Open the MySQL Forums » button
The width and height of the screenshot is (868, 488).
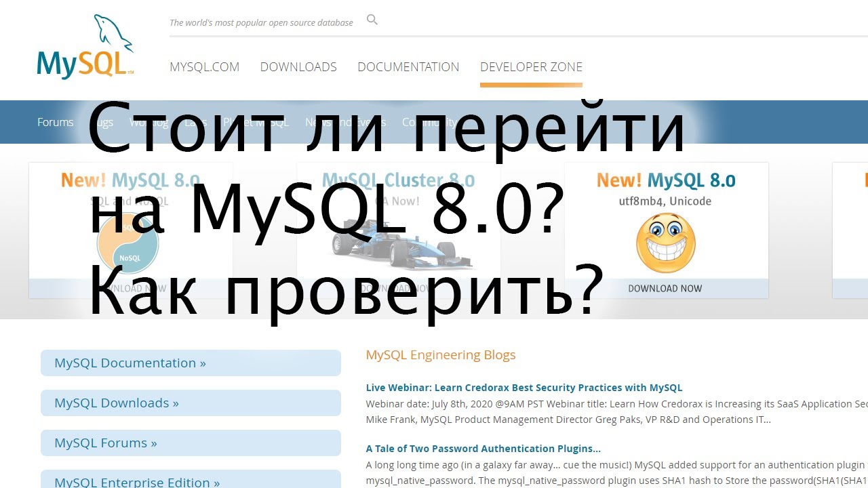tap(191, 443)
